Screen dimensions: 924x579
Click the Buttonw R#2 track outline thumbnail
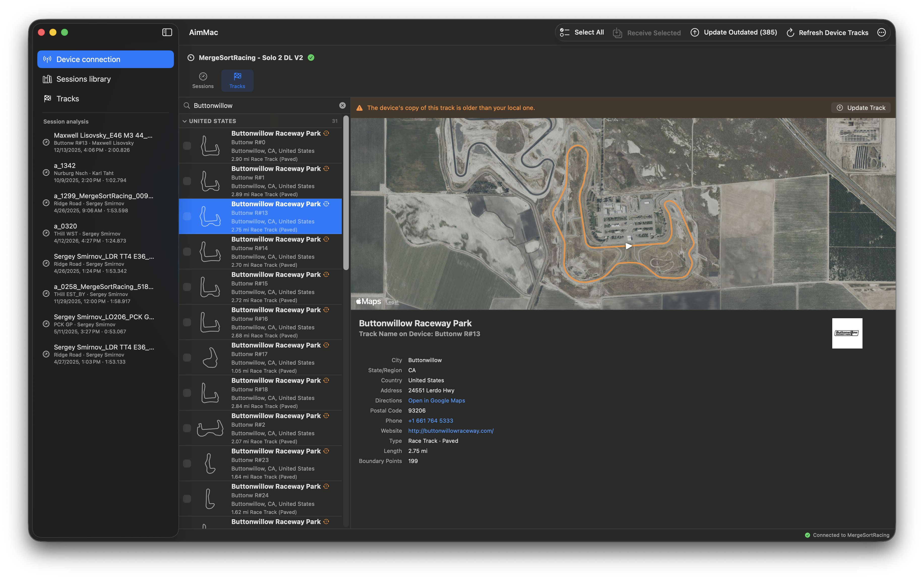(x=210, y=428)
